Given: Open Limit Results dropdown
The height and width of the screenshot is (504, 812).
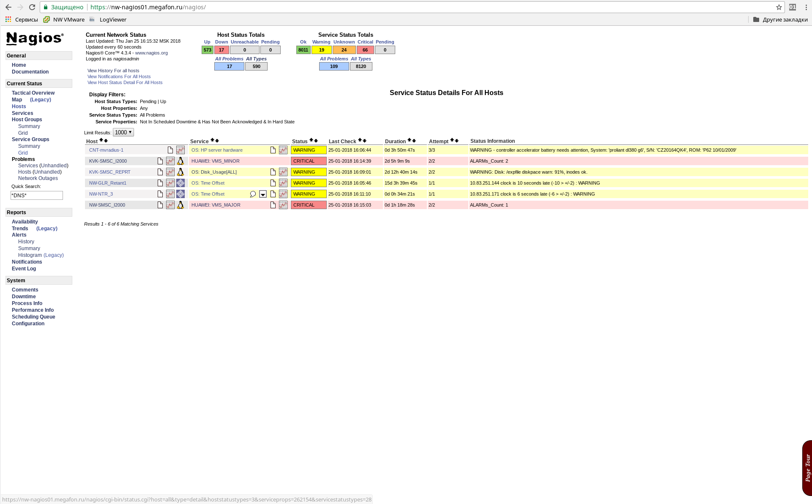Looking at the screenshot, I should (123, 132).
